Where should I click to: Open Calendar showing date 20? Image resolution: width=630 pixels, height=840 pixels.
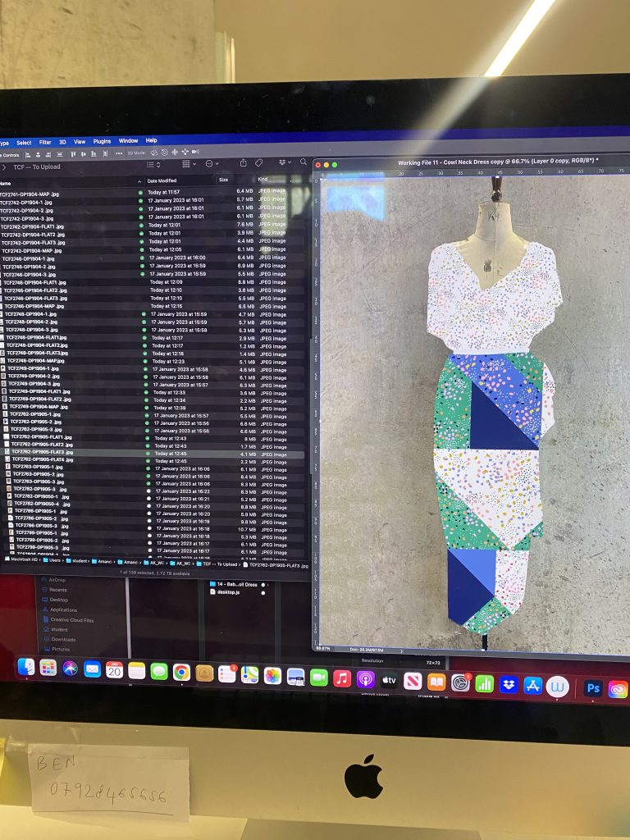point(114,669)
